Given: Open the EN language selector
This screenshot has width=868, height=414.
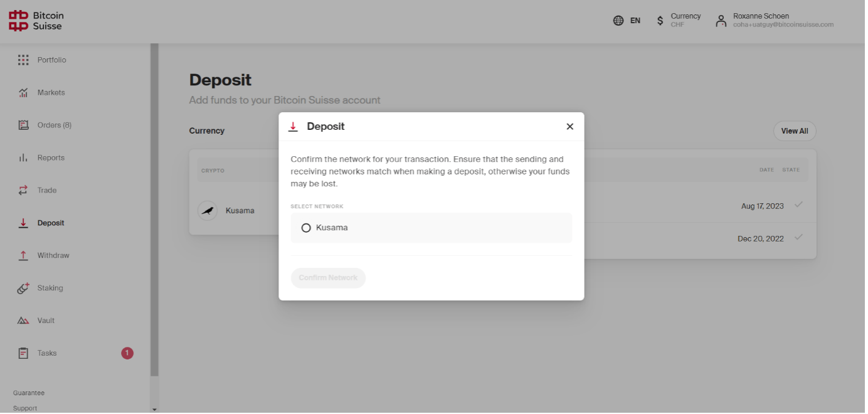Looking at the screenshot, I should pyautogui.click(x=627, y=21).
